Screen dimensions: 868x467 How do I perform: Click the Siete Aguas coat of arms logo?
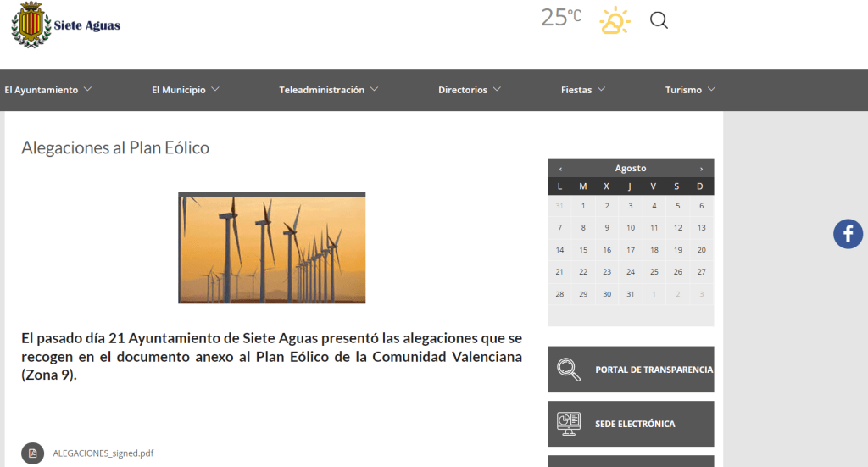[x=31, y=25]
